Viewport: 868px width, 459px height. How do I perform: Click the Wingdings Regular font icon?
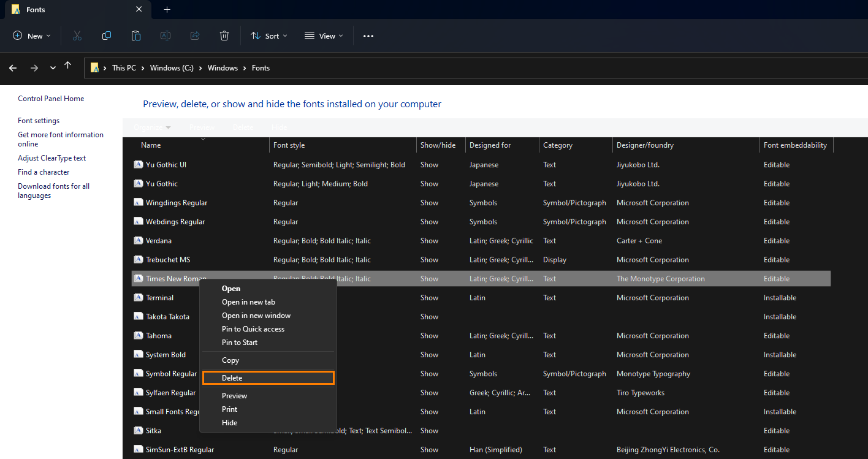138,203
